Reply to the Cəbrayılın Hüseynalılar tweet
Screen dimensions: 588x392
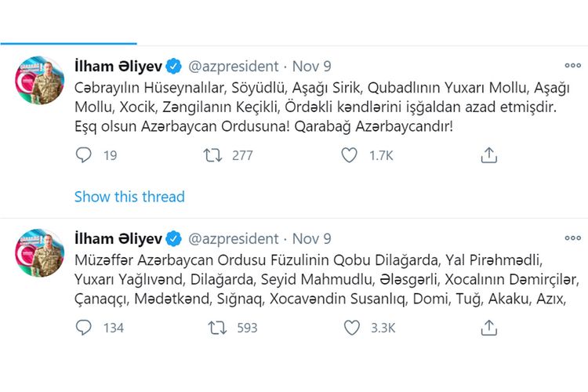tap(85, 155)
